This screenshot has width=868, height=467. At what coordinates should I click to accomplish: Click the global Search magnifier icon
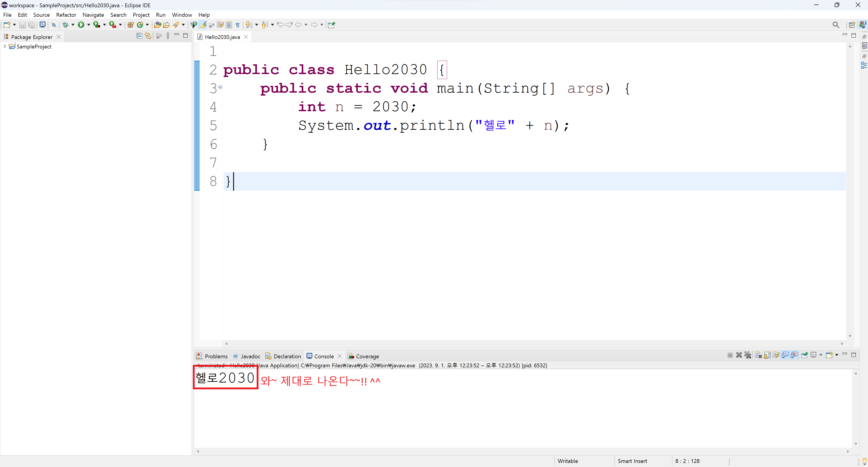click(x=836, y=25)
